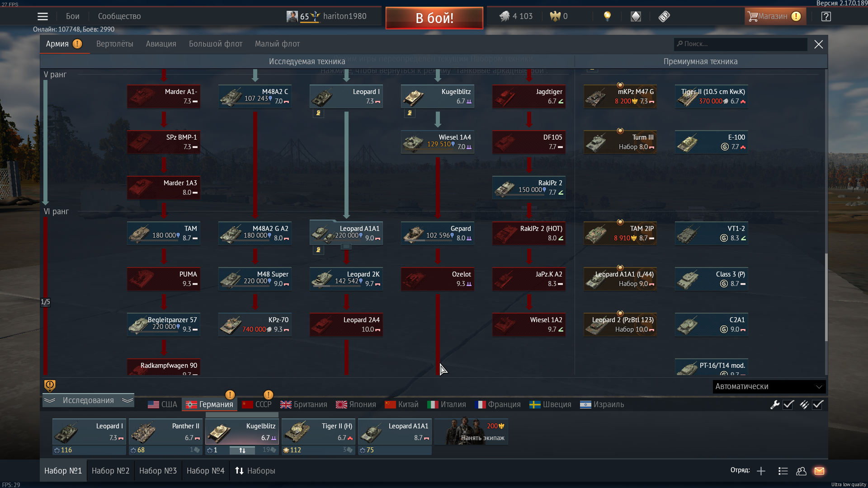Select the Британия nation tab
Screen dimensions: 868x488
click(x=303, y=405)
